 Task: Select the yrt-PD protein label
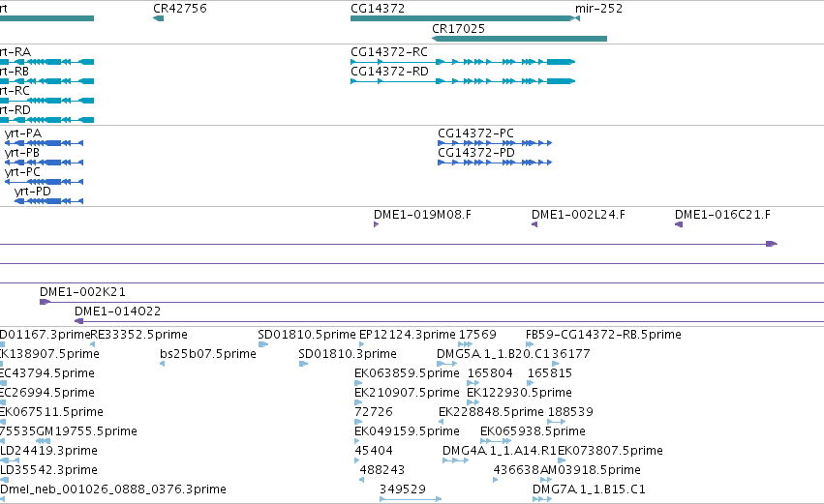(33, 192)
